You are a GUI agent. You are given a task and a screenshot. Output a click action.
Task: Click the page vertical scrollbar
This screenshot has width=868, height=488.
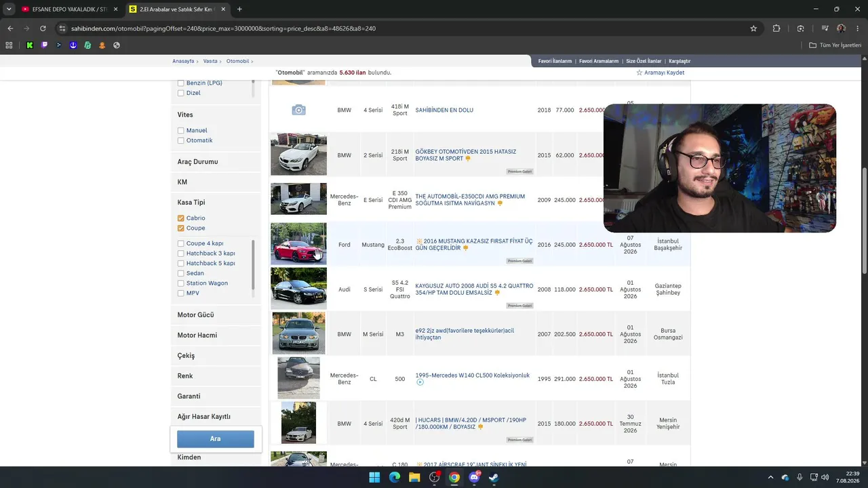click(x=864, y=220)
